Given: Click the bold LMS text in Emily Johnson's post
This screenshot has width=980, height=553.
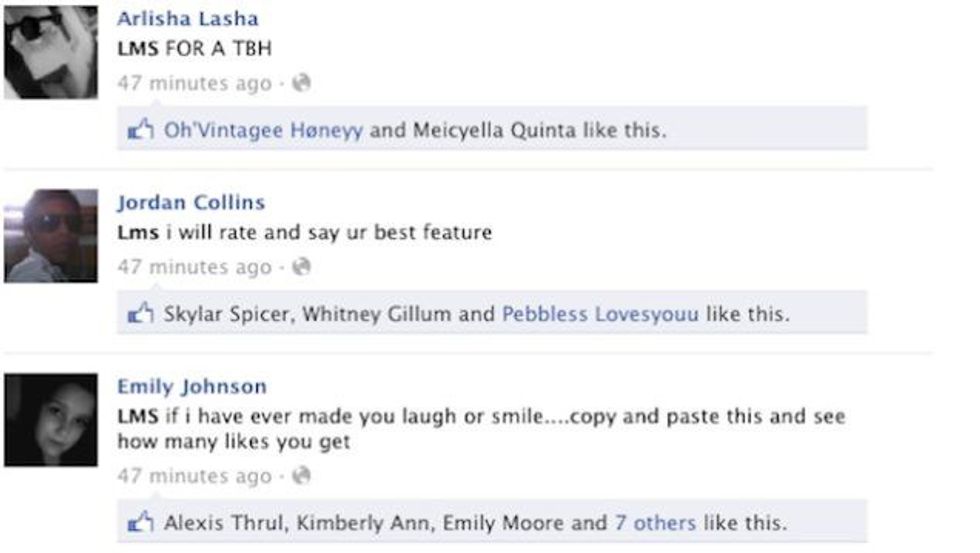Looking at the screenshot, I should point(138,416).
